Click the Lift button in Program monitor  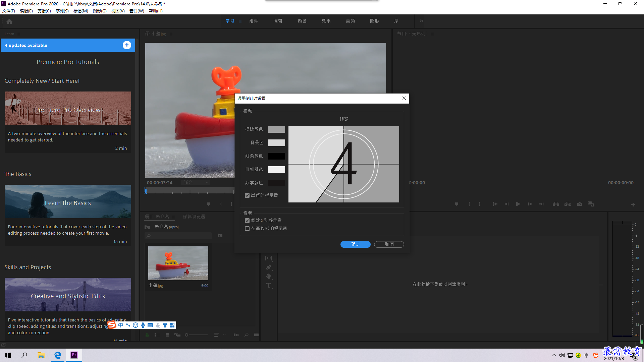click(556, 204)
